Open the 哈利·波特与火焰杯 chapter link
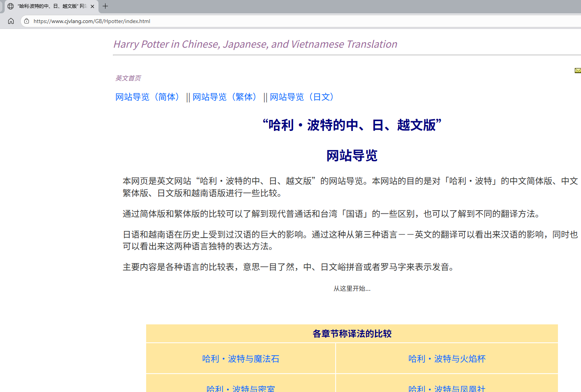Image resolution: width=581 pixels, height=392 pixels. 447,359
